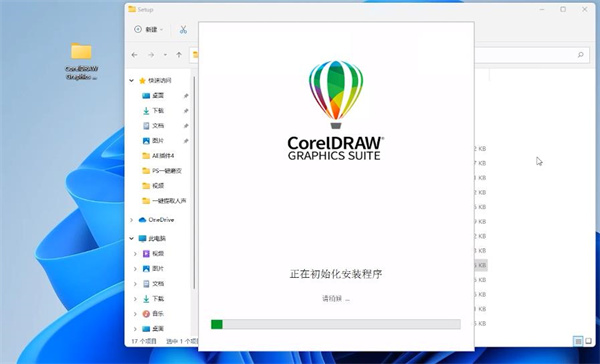Image resolution: width=600 pixels, height=364 pixels.
Task: Switch Explorer to large thumbnails view icon
Action: point(588,341)
